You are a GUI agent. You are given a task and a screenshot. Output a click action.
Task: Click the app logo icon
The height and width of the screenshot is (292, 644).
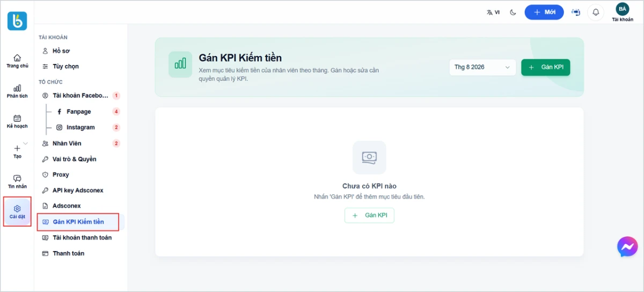coord(17,21)
